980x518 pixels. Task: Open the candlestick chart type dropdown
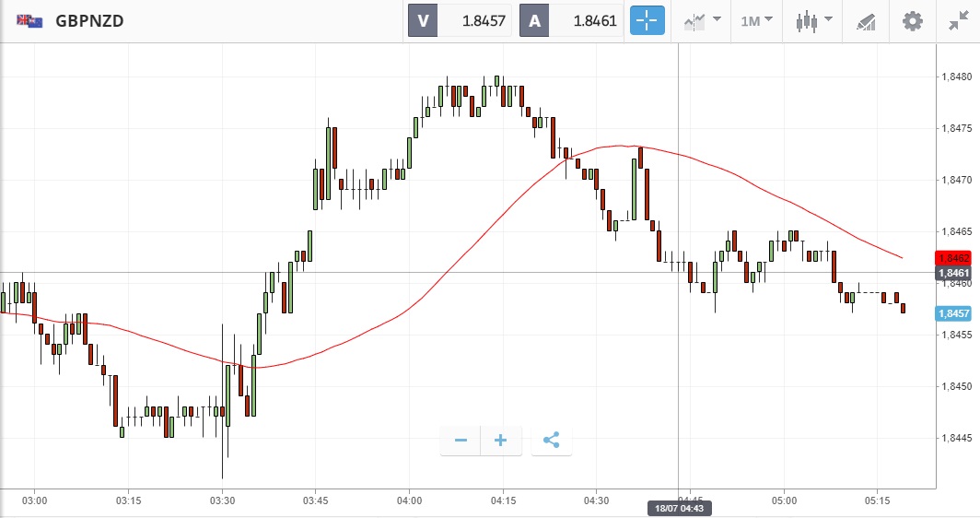[x=813, y=20]
